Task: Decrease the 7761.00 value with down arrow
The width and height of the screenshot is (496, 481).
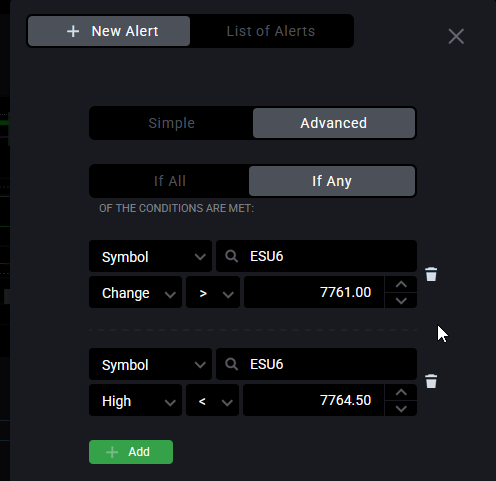Action: (x=401, y=300)
